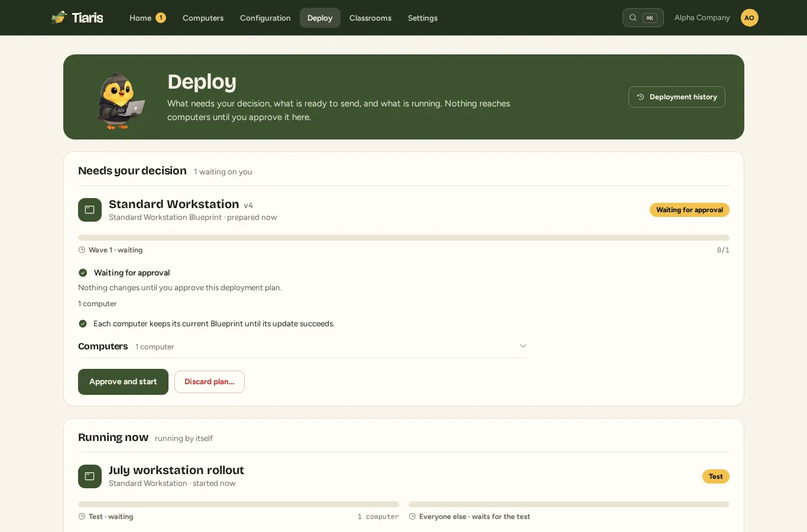The width and height of the screenshot is (807, 532).
Task: Switch to the Configuration page
Action: click(x=265, y=18)
